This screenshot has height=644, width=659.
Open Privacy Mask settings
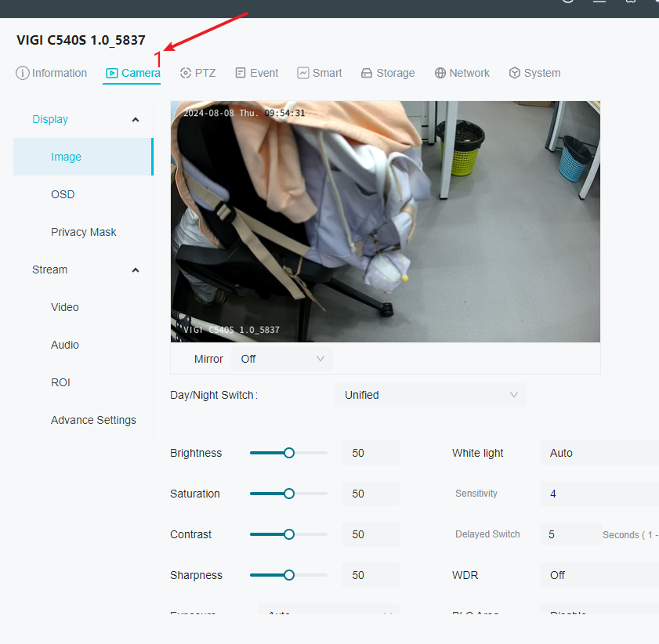83,232
